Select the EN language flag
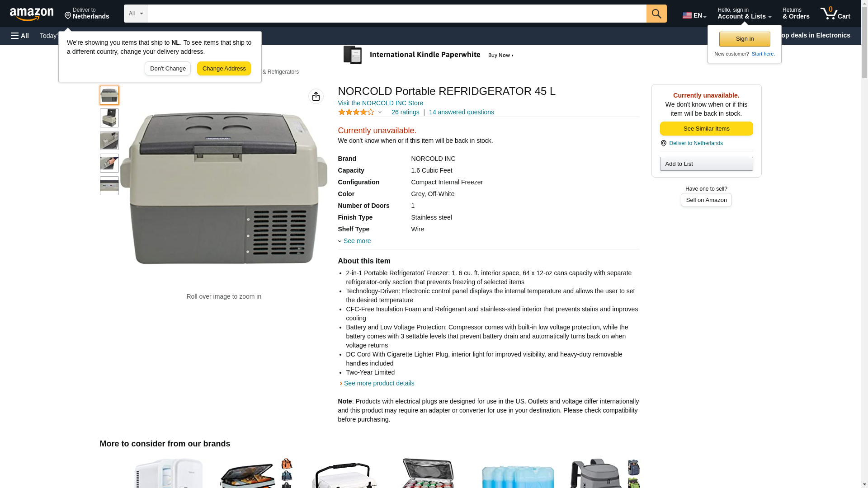 694,15
